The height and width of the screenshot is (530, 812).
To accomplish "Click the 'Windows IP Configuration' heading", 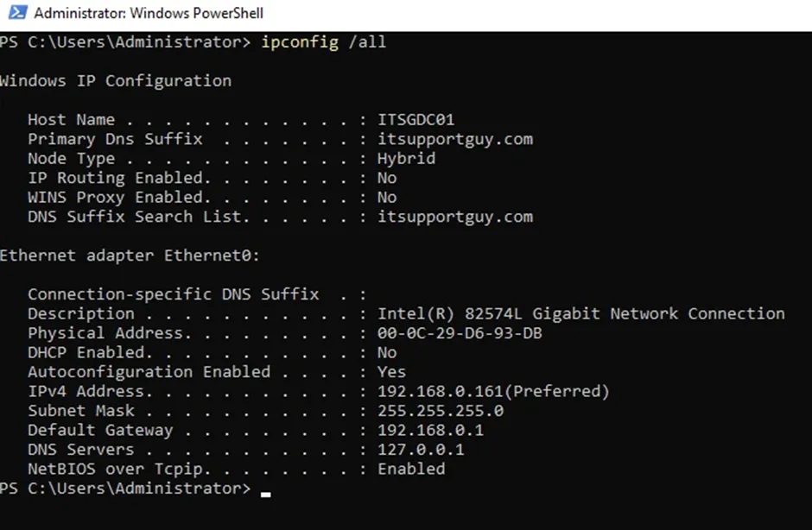I will [x=116, y=81].
